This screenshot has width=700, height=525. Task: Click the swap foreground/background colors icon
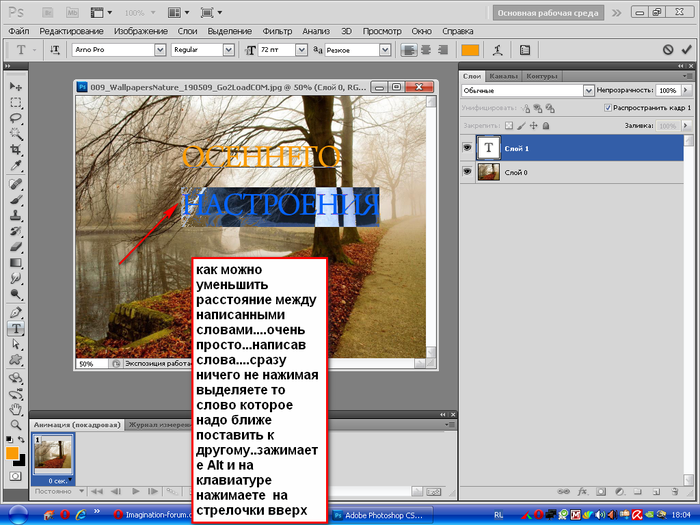tap(21, 439)
